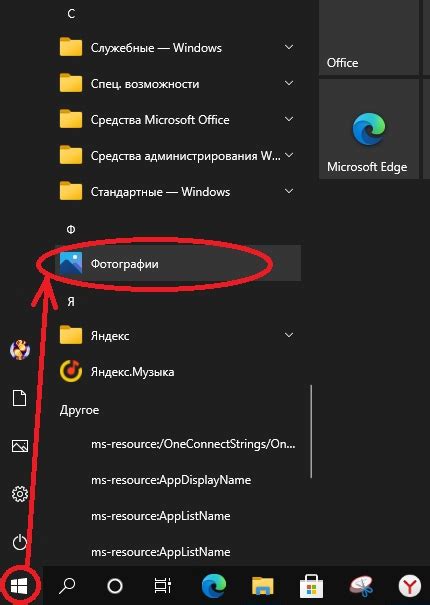Image resolution: width=430 pixels, height=605 pixels.
Task: Launch Yandex Browser from taskbar
Action: pos(410,586)
